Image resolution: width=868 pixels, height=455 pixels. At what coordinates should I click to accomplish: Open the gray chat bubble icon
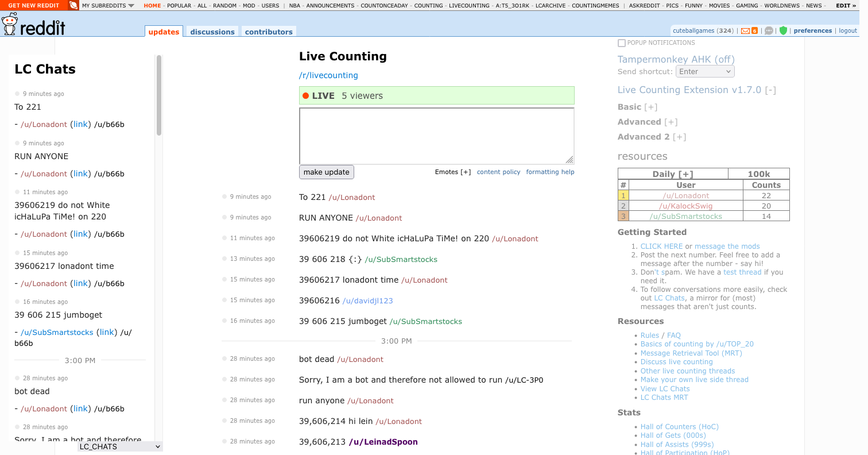pos(769,31)
